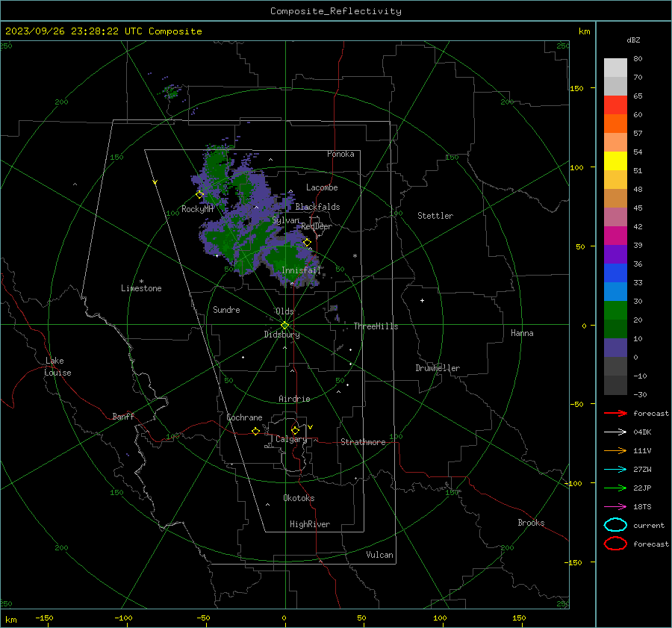Click the Airdrie label
Viewport: 672px width, 628px height.
(x=294, y=399)
